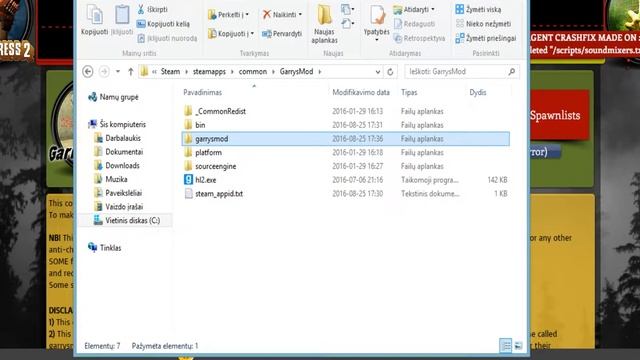The width and height of the screenshot is (640, 360).
Task: Switch to large icons view in status bar
Action: [x=518, y=346]
